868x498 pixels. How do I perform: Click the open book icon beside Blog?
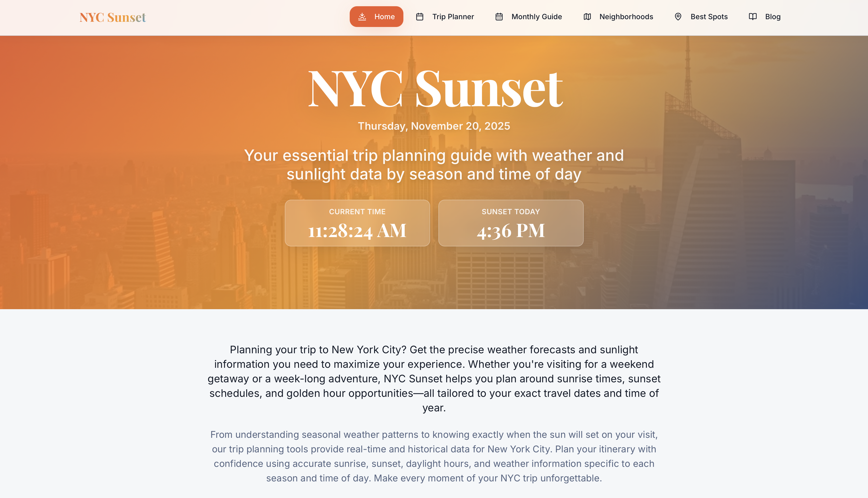[753, 16]
